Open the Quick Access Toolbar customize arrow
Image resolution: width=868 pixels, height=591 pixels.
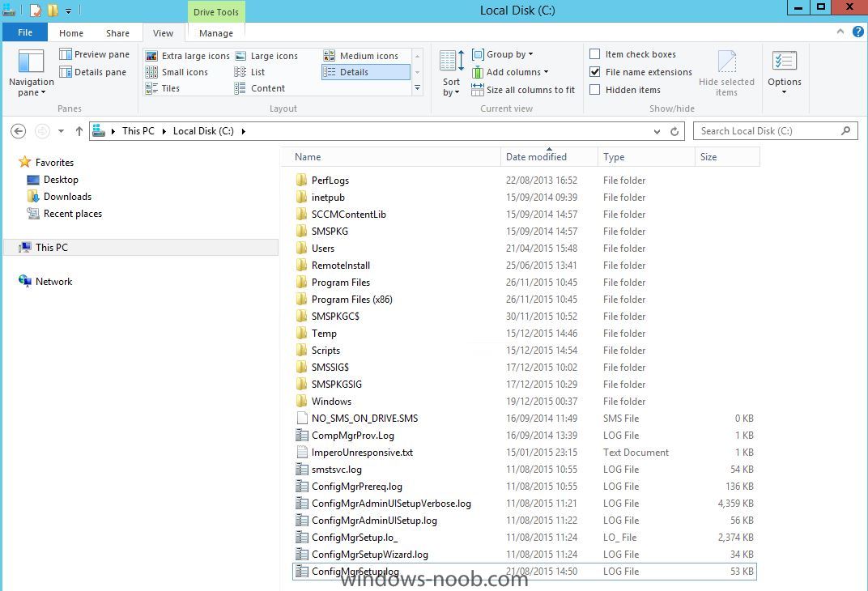(68, 11)
